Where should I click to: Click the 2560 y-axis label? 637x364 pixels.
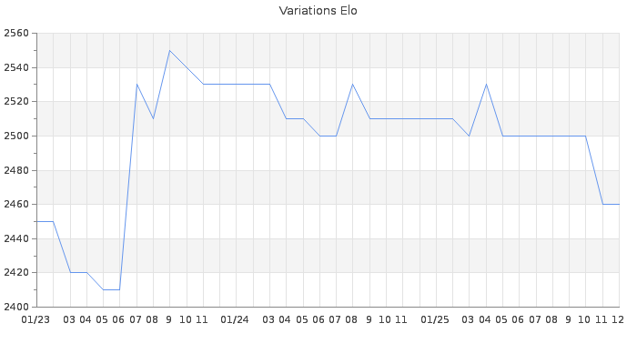click(15, 34)
